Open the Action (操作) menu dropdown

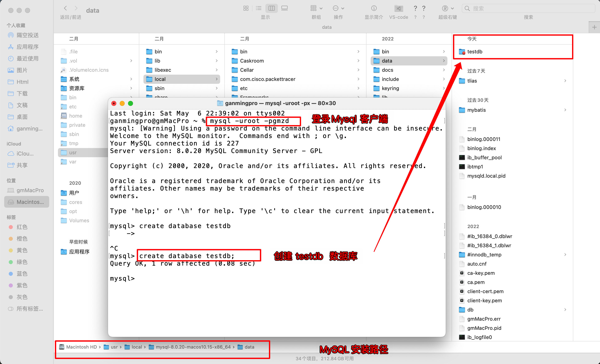(339, 8)
